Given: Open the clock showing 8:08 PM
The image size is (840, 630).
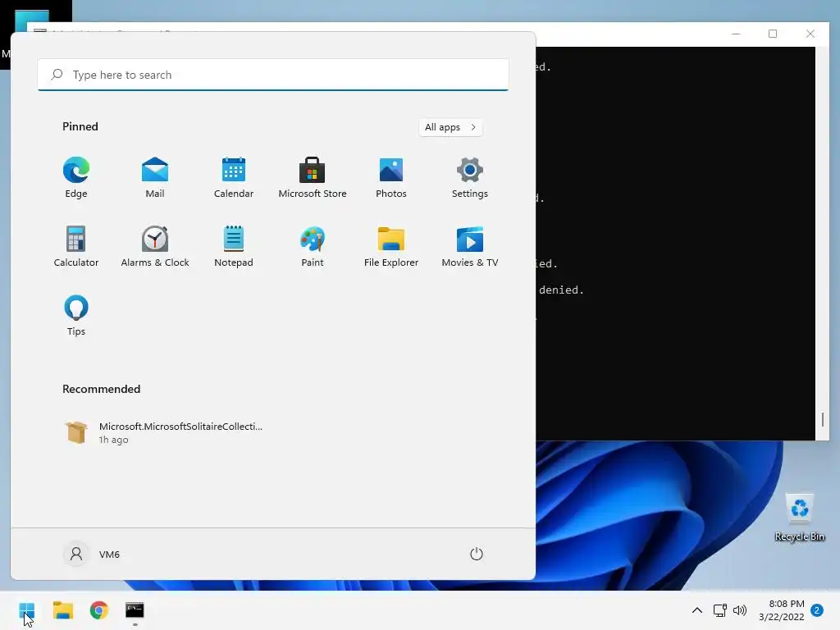Looking at the screenshot, I should 782,610.
